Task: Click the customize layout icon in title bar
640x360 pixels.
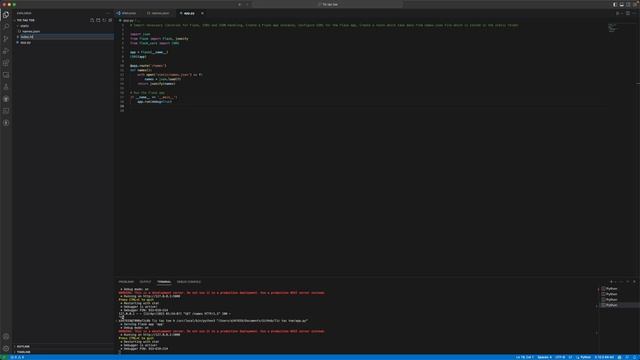Action: click(x=635, y=4)
